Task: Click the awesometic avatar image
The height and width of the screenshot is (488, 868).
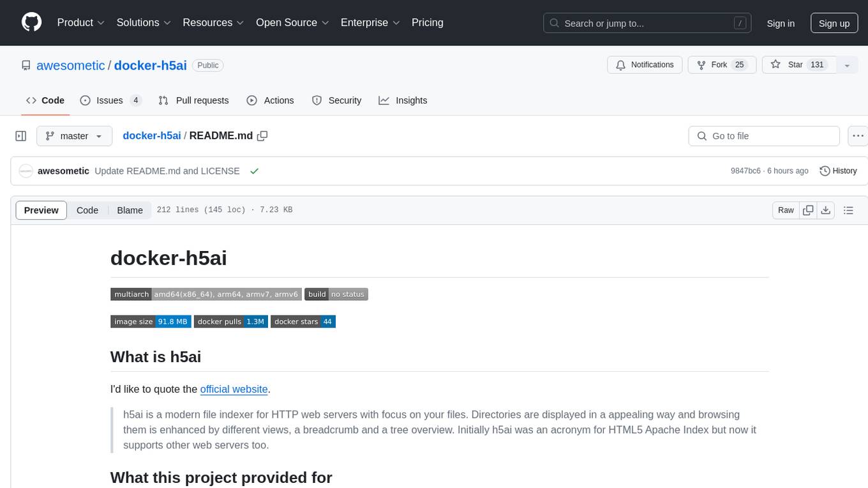Action: tap(26, 171)
